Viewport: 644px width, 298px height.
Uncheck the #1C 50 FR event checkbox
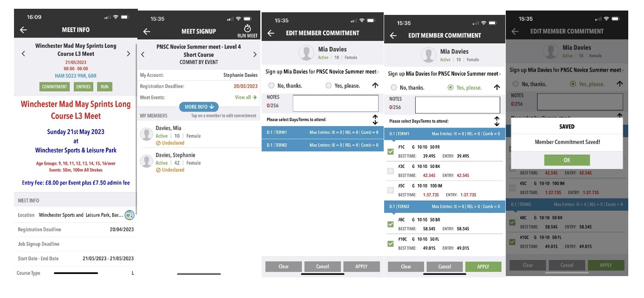point(391,152)
